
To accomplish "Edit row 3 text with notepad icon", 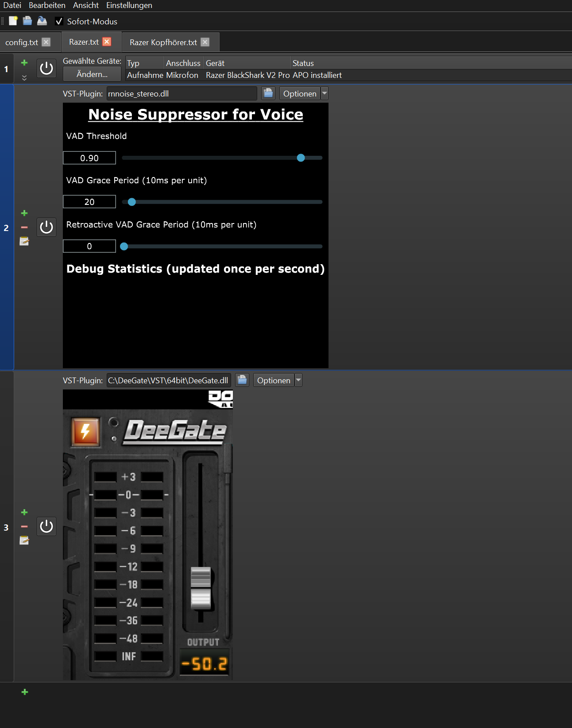I will [24, 540].
